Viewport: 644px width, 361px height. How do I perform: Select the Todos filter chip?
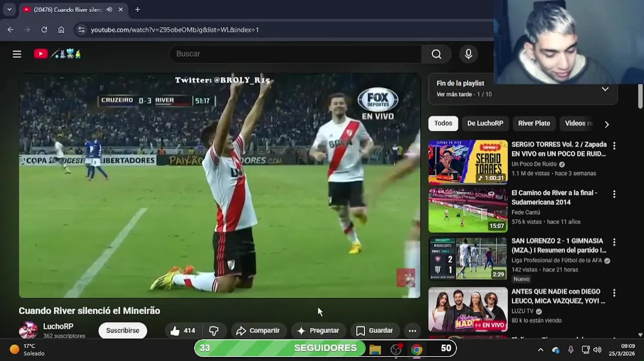click(443, 123)
